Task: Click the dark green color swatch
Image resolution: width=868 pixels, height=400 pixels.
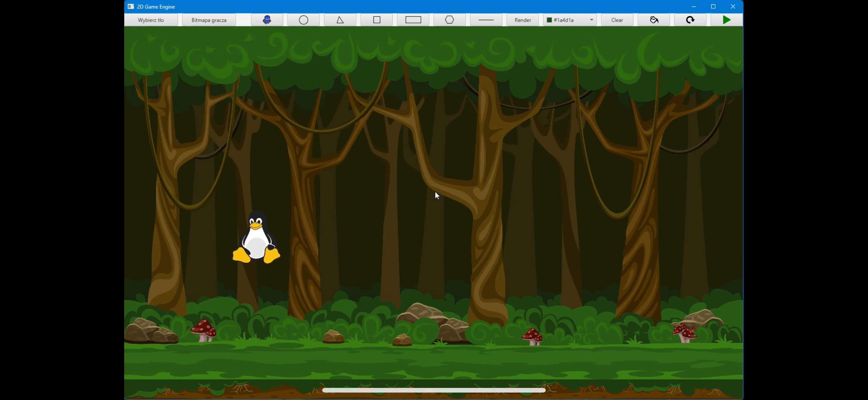Action: 549,20
